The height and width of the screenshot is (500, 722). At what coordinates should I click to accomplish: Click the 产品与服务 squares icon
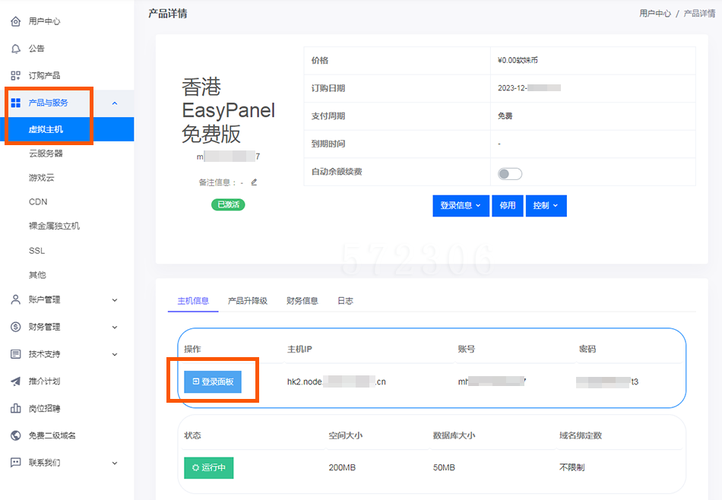point(16,103)
